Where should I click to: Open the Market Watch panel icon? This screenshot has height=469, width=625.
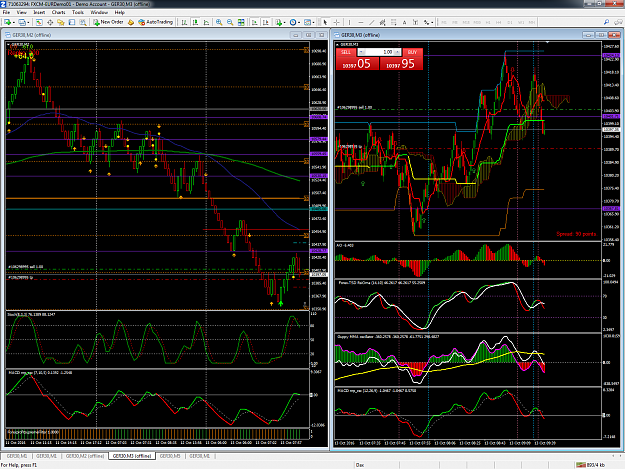39,22
